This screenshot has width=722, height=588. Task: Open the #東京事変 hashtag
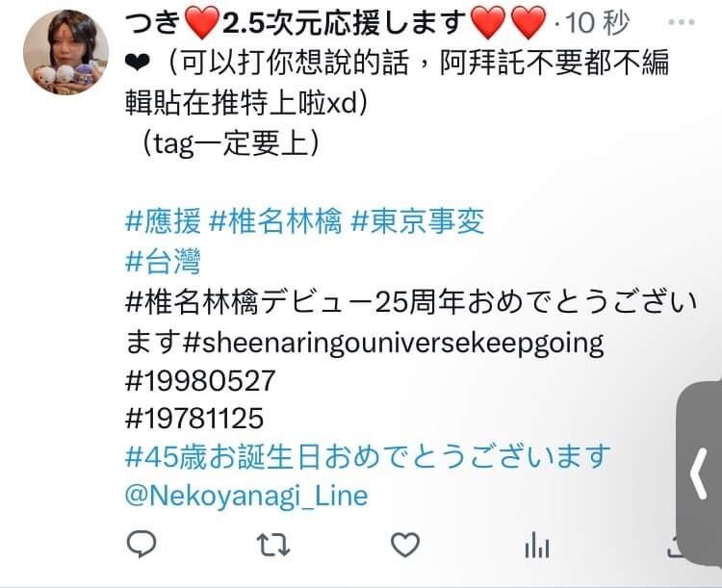(x=418, y=221)
